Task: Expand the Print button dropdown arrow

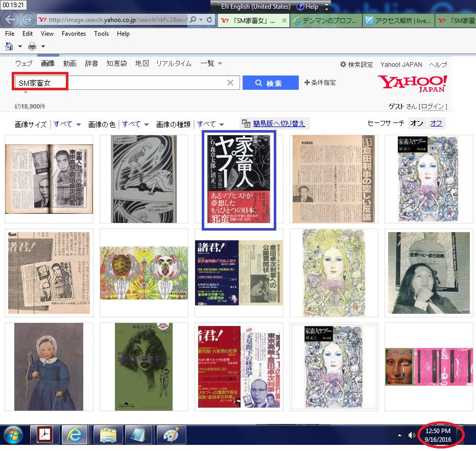Action: click(x=43, y=46)
